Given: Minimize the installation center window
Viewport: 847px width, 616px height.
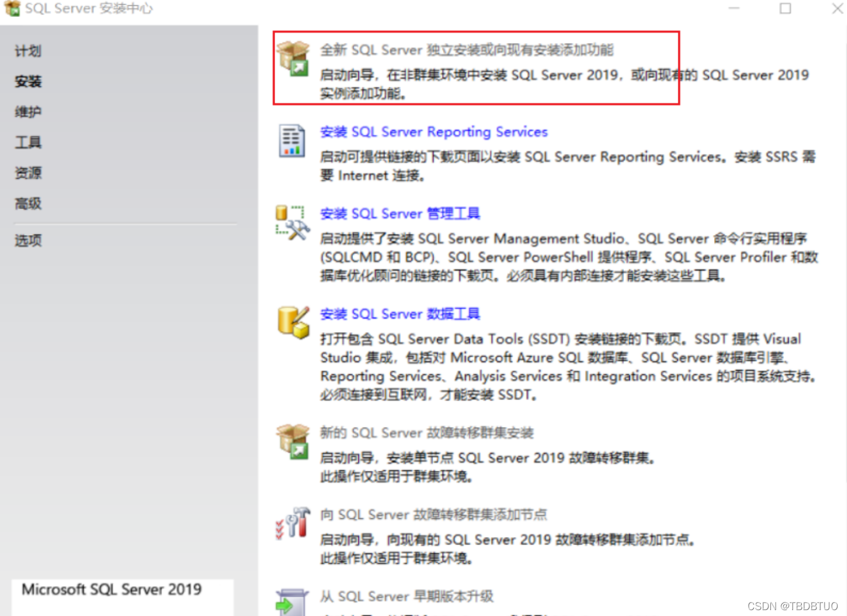Looking at the screenshot, I should click(734, 8).
